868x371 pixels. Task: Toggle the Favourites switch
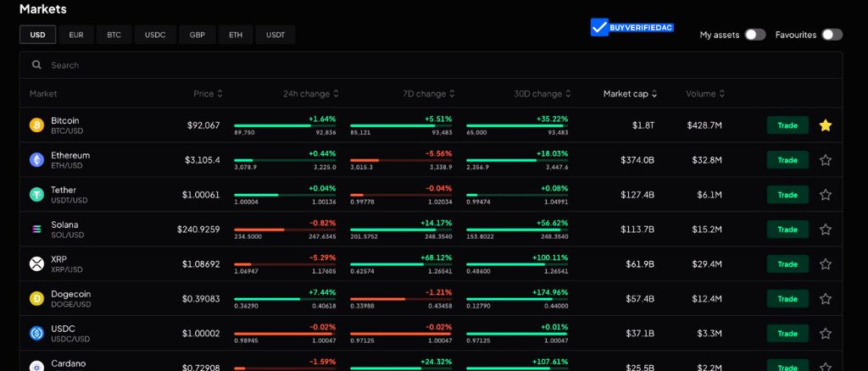832,35
